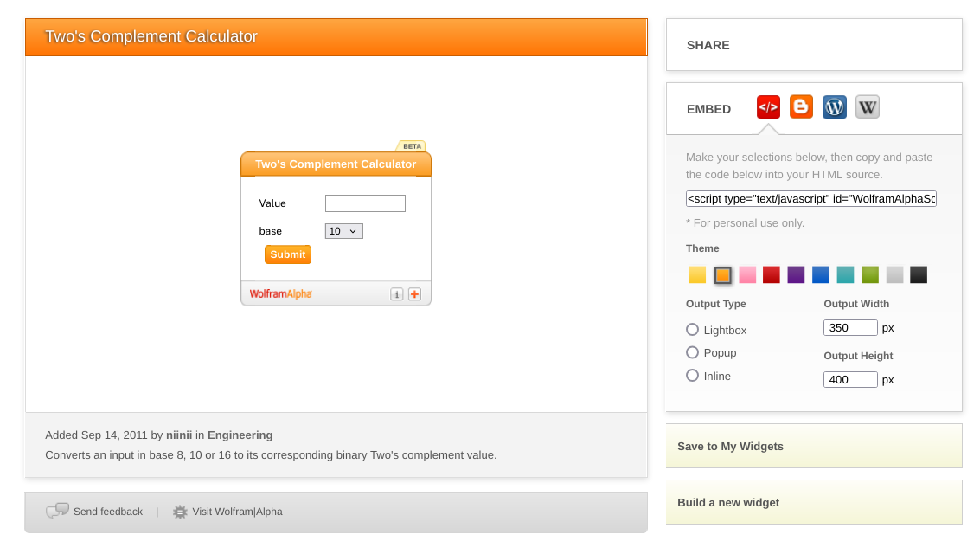Open the base dropdown menu
Image resolution: width=980 pixels, height=554 pixels.
click(x=343, y=231)
